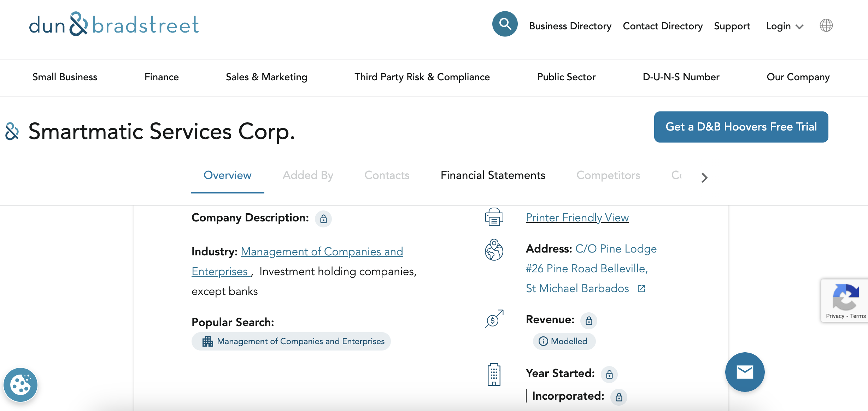Open the Sales & Marketing menu
The height and width of the screenshot is (411, 868).
[266, 77]
